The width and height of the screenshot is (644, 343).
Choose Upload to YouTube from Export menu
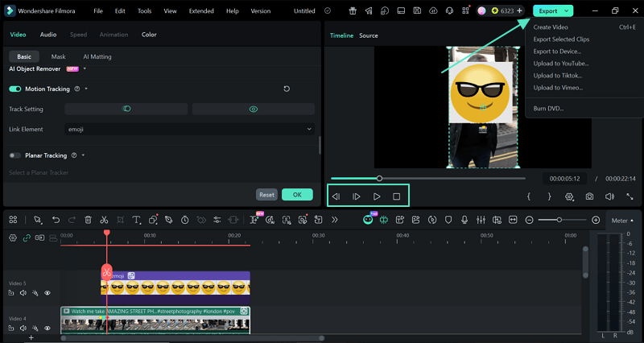coord(560,64)
